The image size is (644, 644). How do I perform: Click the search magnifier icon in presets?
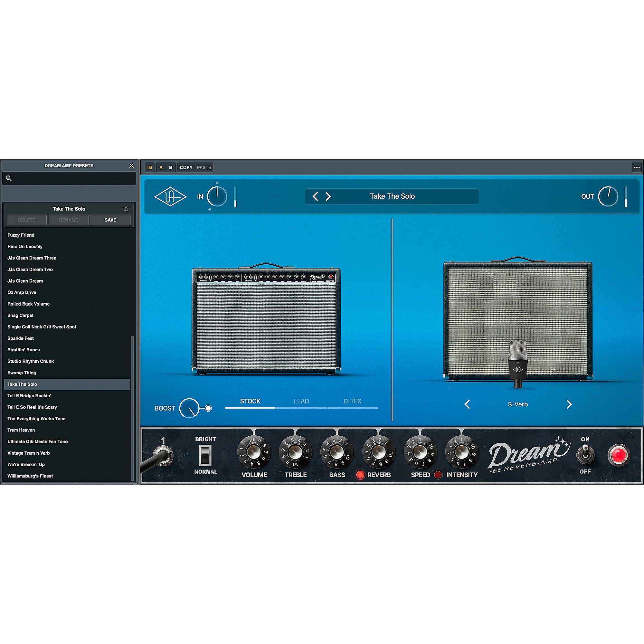[9, 178]
